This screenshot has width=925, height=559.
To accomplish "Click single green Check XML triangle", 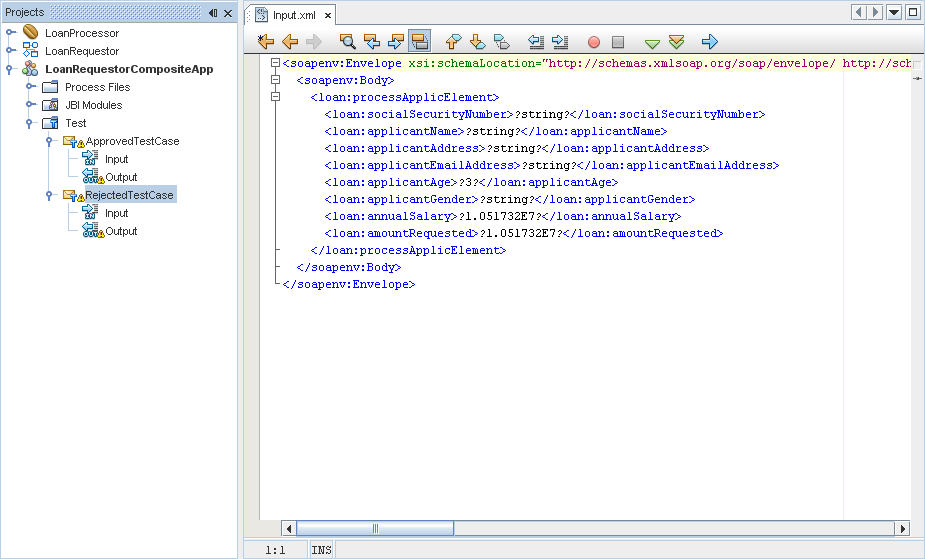I will [652, 43].
